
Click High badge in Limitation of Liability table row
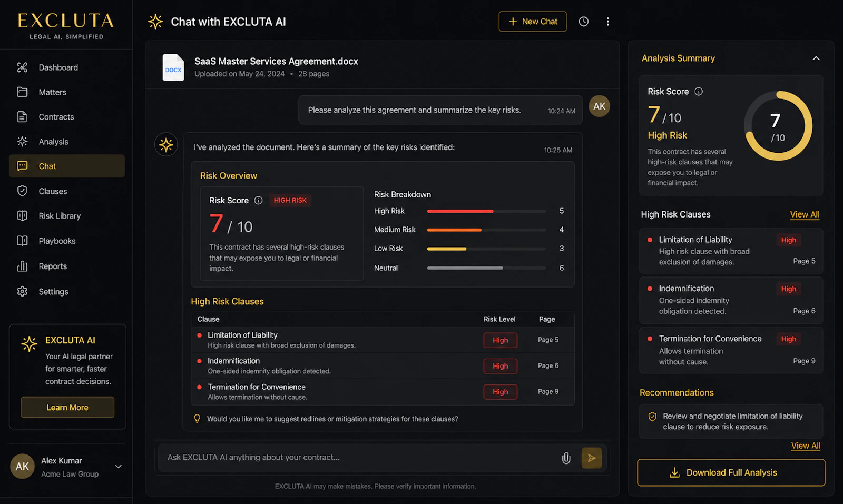coord(501,340)
